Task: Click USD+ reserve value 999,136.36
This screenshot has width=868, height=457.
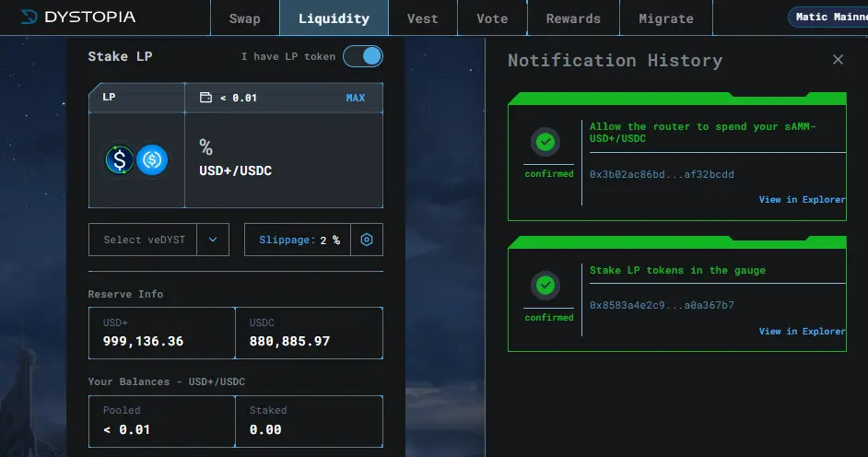Action: [143, 341]
